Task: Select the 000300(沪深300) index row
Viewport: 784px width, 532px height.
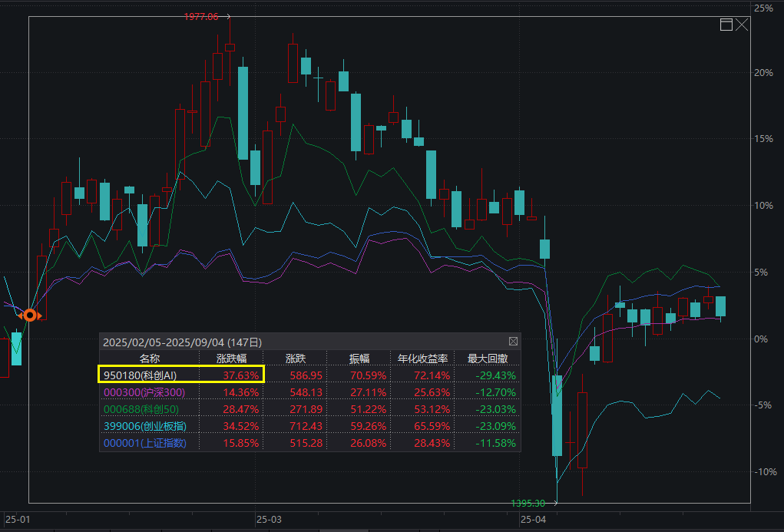Action: (x=144, y=392)
